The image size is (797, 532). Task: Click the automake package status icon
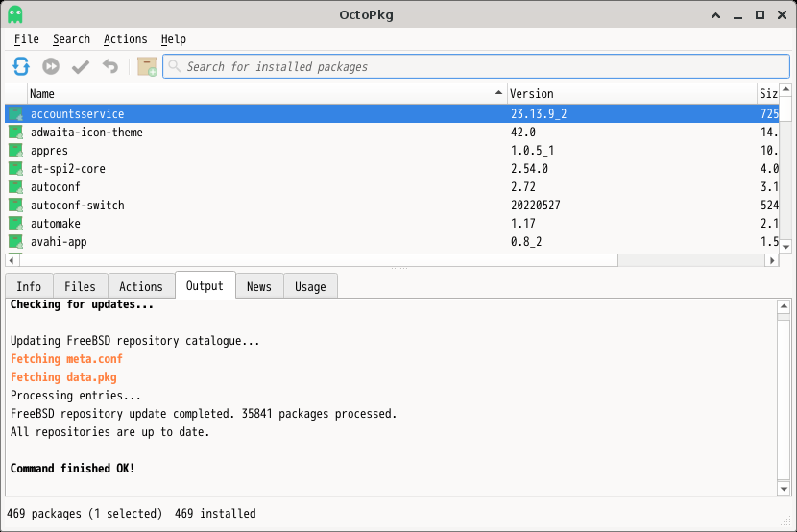point(15,224)
